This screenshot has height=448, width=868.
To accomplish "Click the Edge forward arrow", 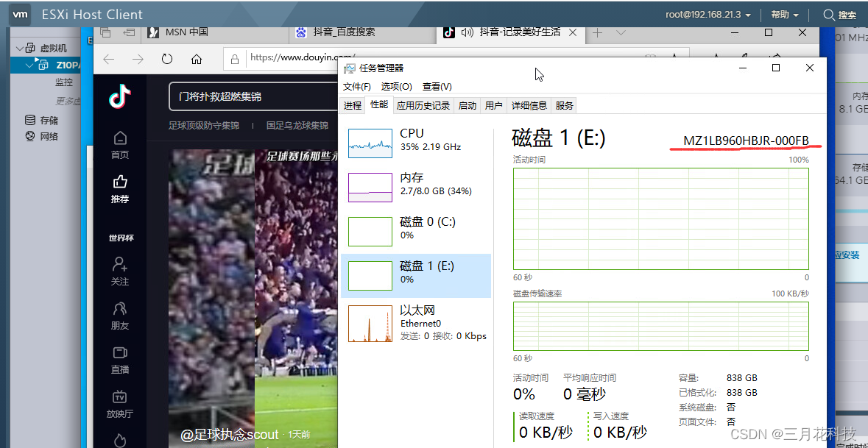I will 138,59.
